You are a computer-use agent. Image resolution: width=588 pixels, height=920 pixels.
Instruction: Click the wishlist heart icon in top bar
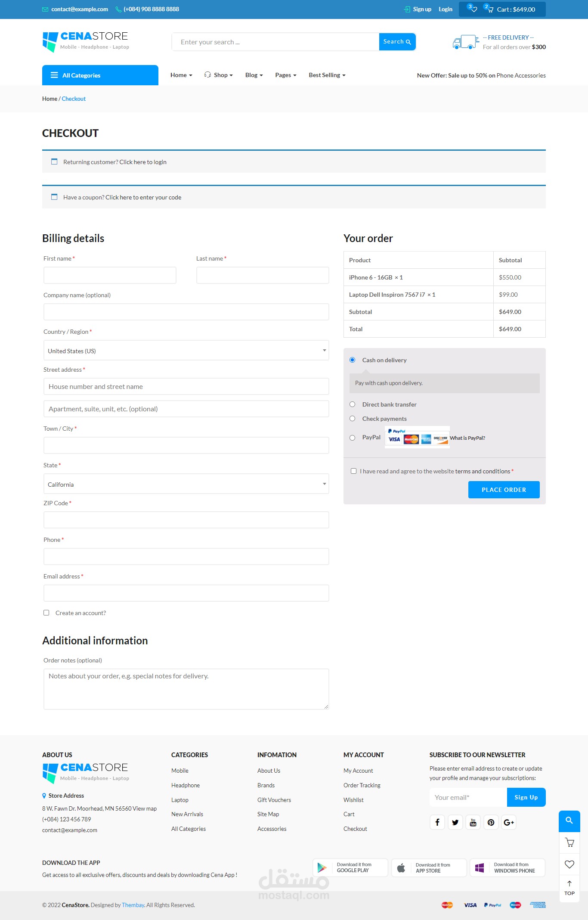click(473, 9)
